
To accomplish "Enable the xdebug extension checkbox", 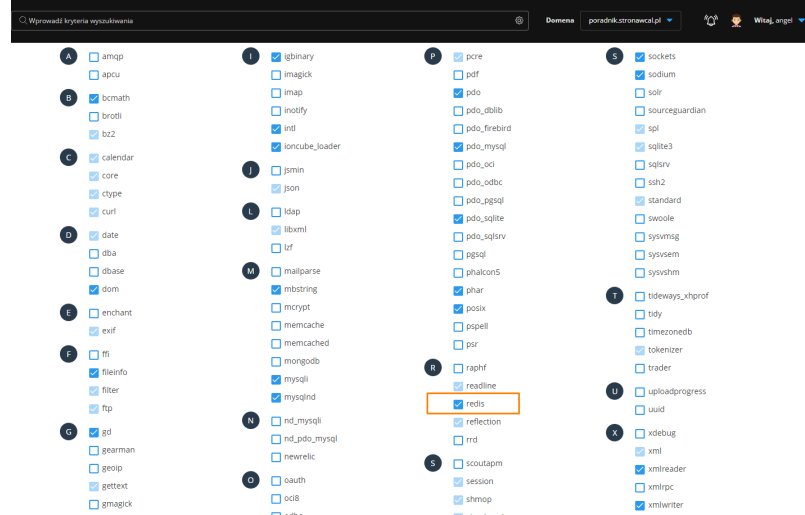I will pos(640,432).
